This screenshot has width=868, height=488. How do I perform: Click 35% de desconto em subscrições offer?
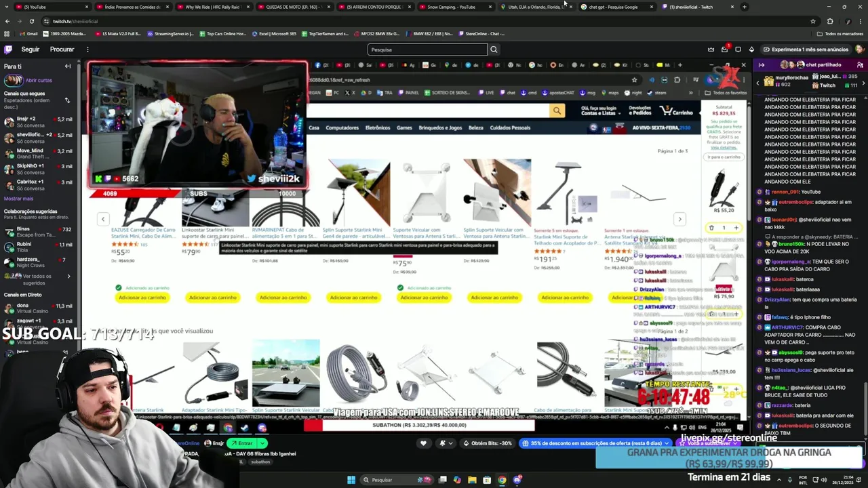[x=595, y=443]
